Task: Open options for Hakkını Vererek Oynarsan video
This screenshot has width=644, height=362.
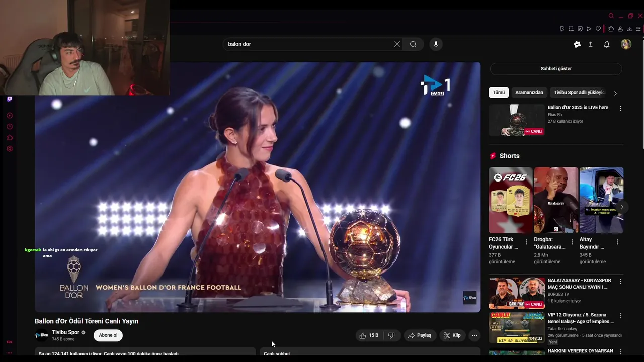Action: click(621, 352)
